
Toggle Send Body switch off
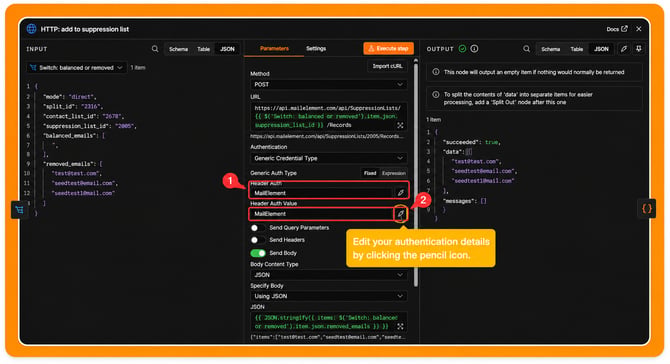pos(258,253)
